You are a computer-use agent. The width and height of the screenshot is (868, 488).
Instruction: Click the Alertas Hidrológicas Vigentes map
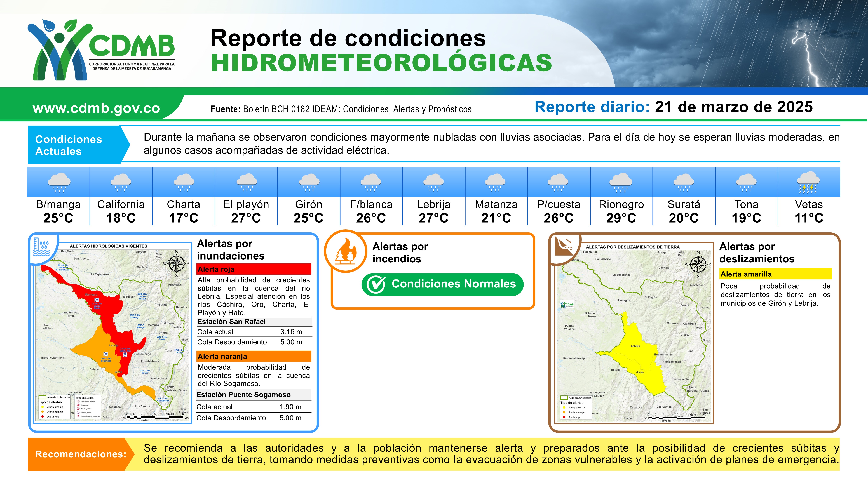coord(112,333)
